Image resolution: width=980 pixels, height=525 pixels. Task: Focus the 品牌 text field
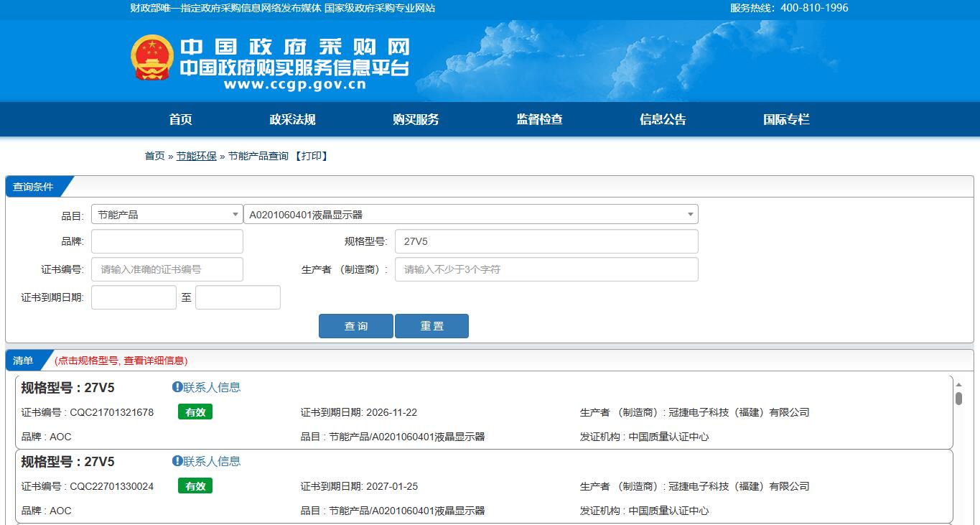pos(167,241)
